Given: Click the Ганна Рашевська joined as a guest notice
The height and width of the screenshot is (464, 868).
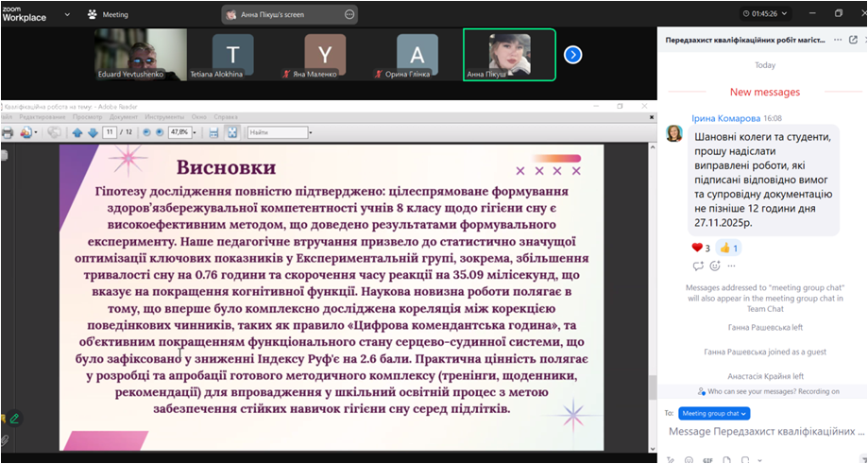Looking at the screenshot, I should click(765, 352).
